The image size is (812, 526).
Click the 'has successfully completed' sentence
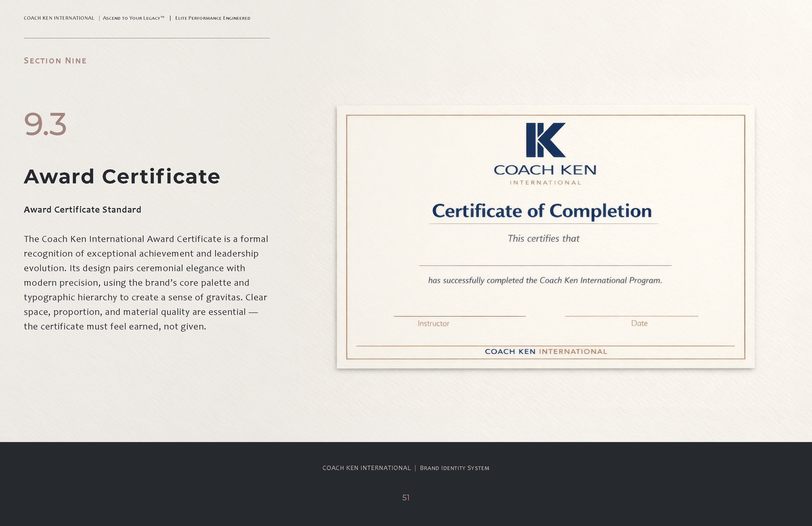tap(545, 281)
